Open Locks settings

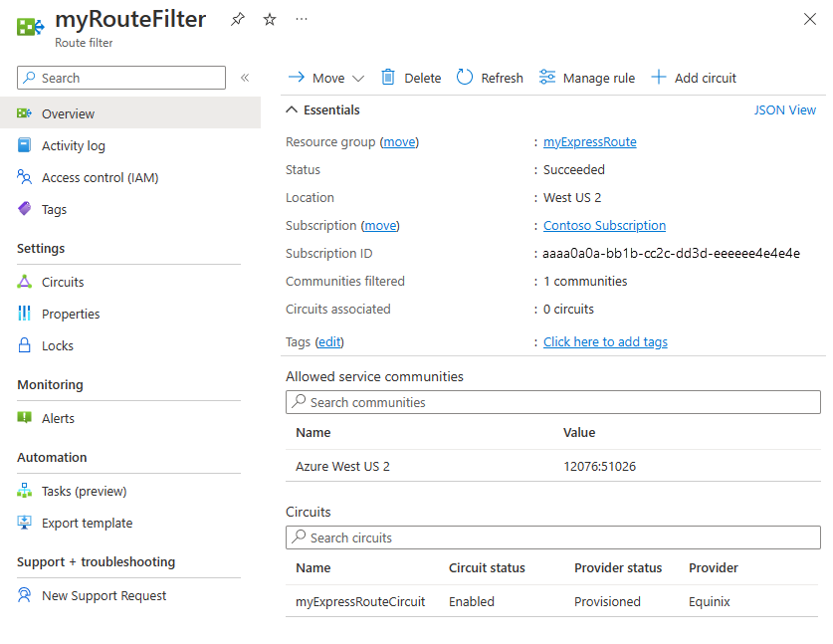click(x=55, y=345)
